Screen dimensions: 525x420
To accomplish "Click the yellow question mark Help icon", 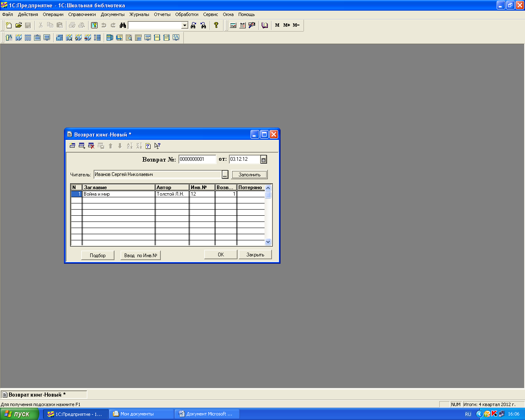I will 216,25.
